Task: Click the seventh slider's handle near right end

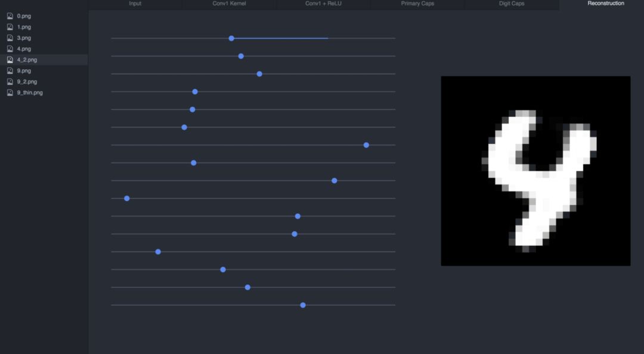Action: [x=366, y=145]
